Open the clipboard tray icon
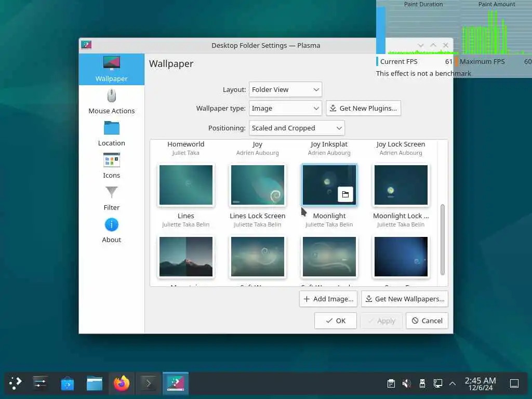This screenshot has width=532, height=399. click(x=391, y=383)
